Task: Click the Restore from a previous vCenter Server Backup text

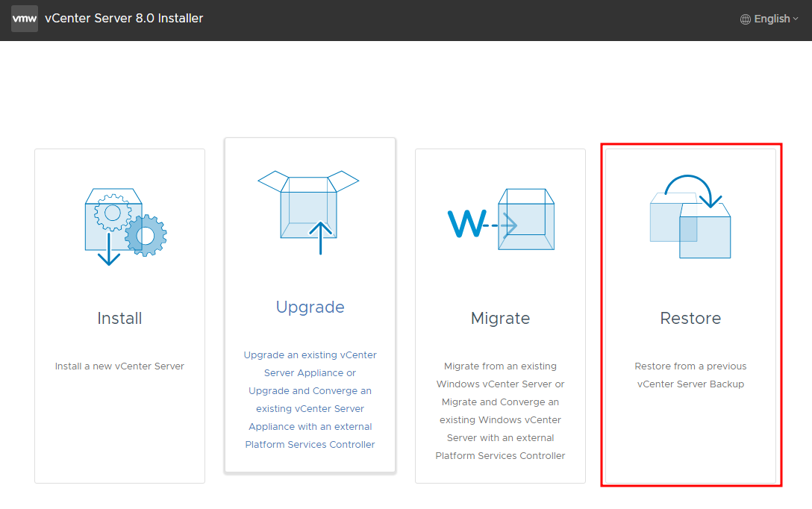Action: click(x=690, y=375)
